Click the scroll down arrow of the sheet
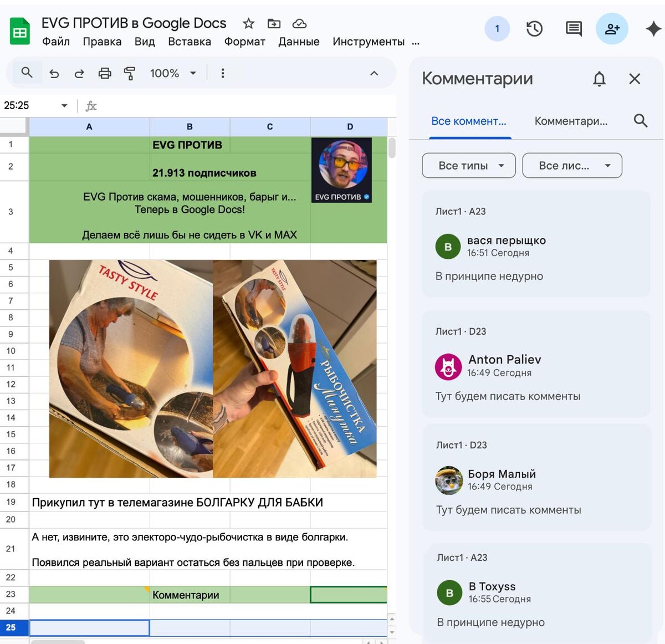 [x=392, y=631]
